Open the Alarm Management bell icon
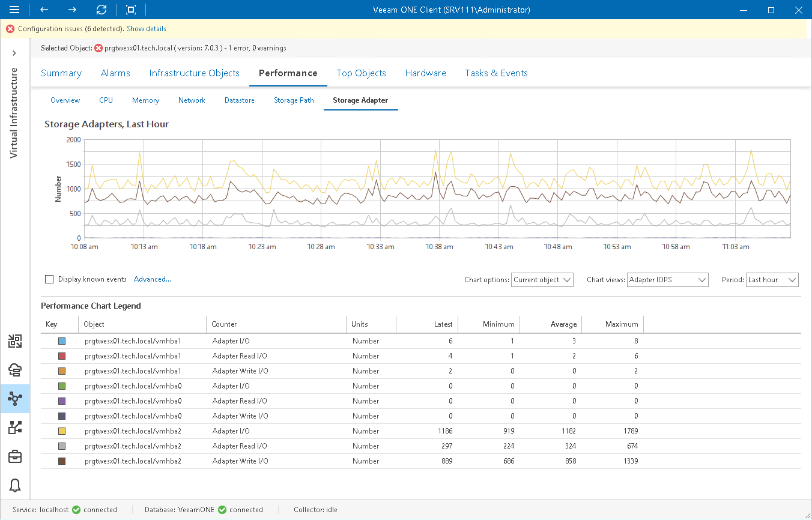The width and height of the screenshot is (812, 520). [x=15, y=486]
